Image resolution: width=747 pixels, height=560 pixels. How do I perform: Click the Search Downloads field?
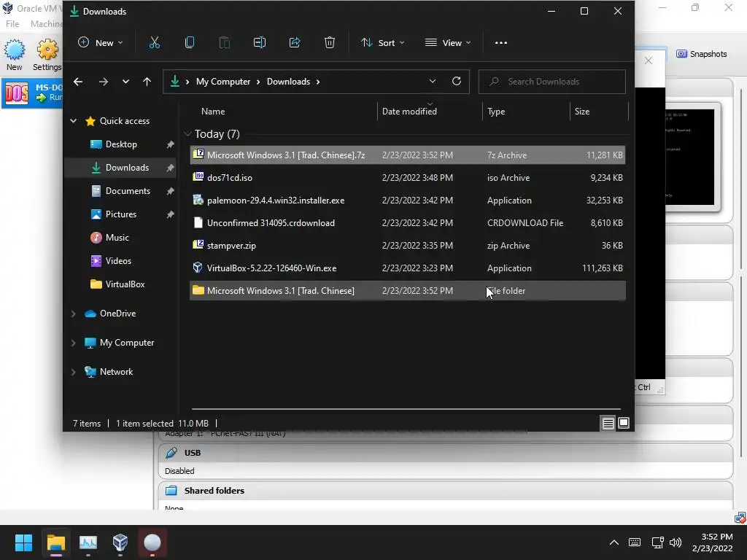[551, 82]
